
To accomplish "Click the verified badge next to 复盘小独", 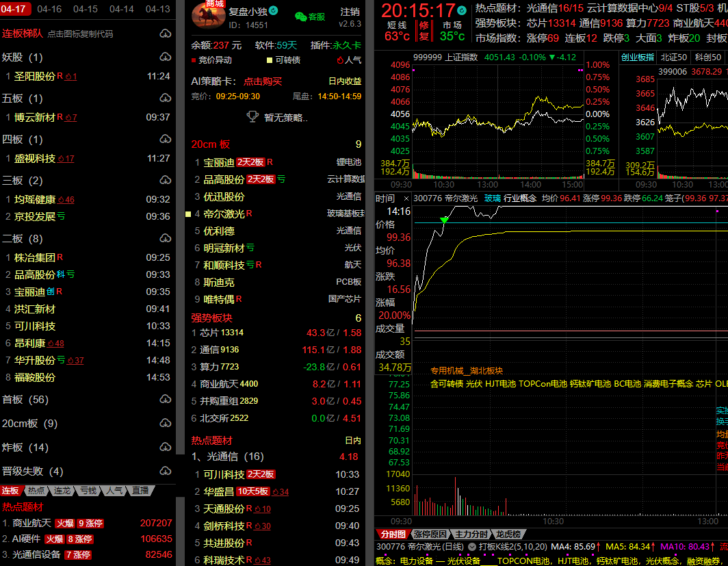I will click(274, 11).
